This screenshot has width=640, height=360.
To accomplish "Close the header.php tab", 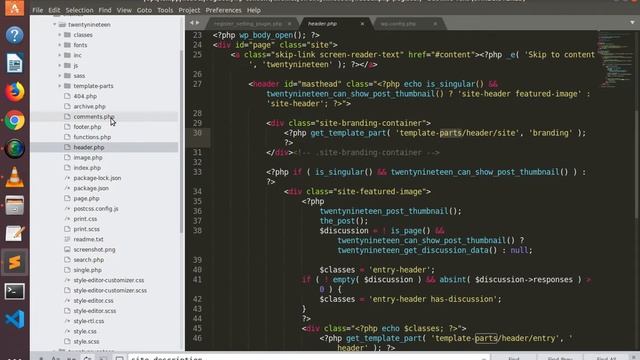I will (x=362, y=24).
